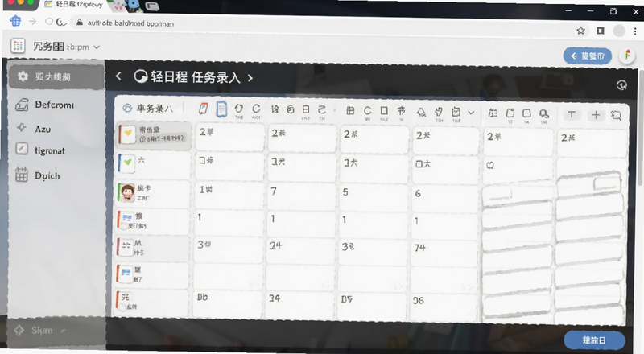Screen dimensions: 644x354
Task: Click the tag icon at toolbar's right end
Action: pos(616,116)
